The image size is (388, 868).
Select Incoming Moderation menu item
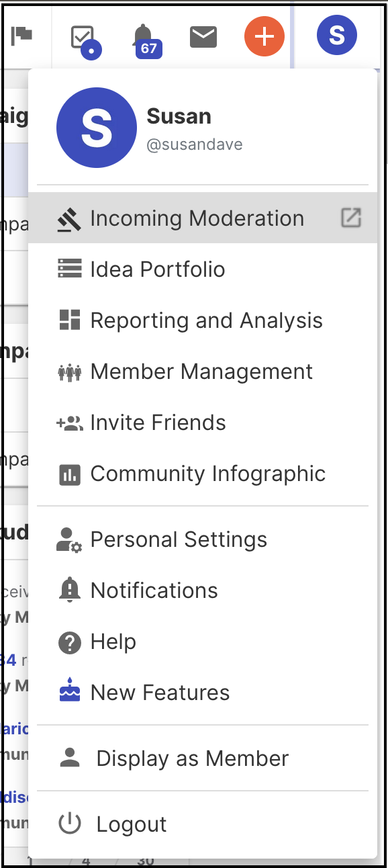[203, 218]
